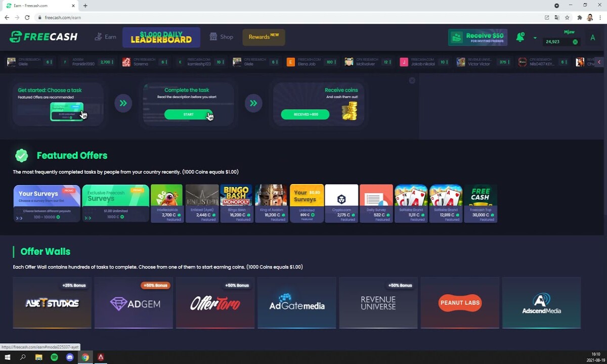Screen dimensions: 607x364
Task: Open the AdGem offer wall
Action: [134, 303]
